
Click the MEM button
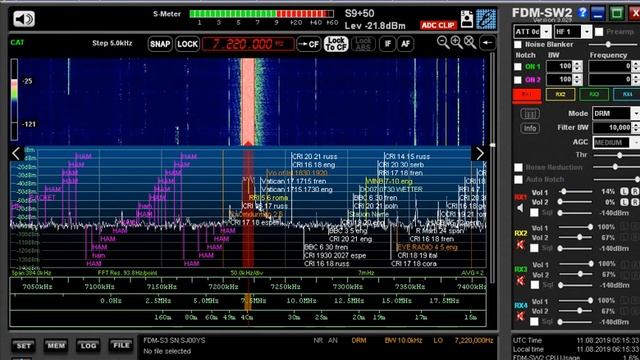coord(56,346)
